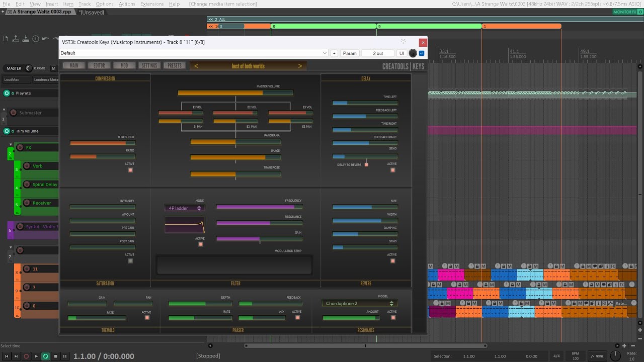Switch to plugin SETTINGS tab
644x362 pixels.
tap(149, 65)
